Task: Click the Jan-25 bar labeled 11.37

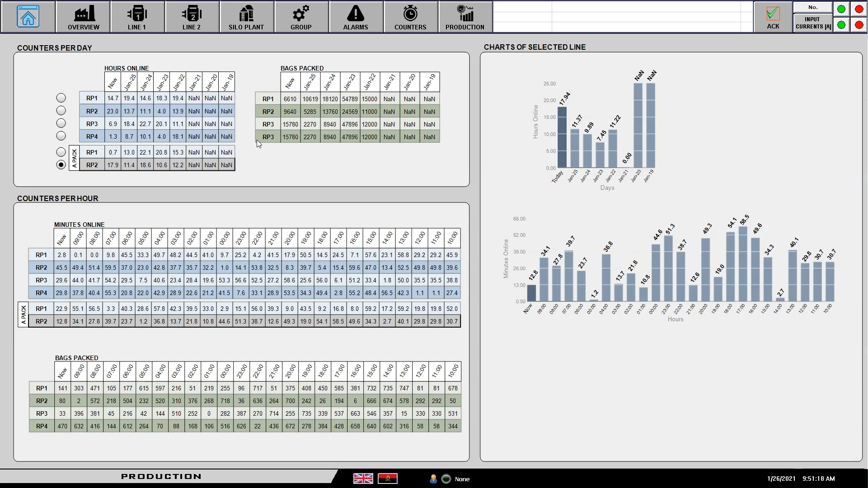Action: tap(575, 148)
